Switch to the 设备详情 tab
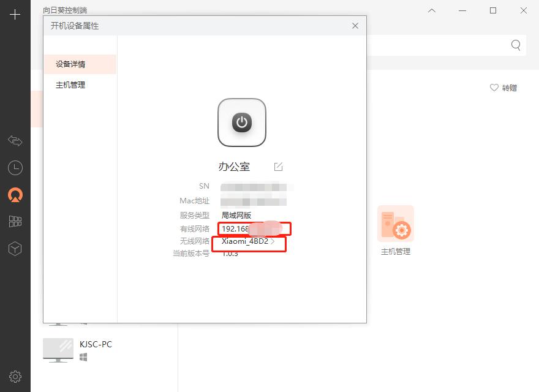Viewport: 539px width, 392px height. click(x=70, y=64)
